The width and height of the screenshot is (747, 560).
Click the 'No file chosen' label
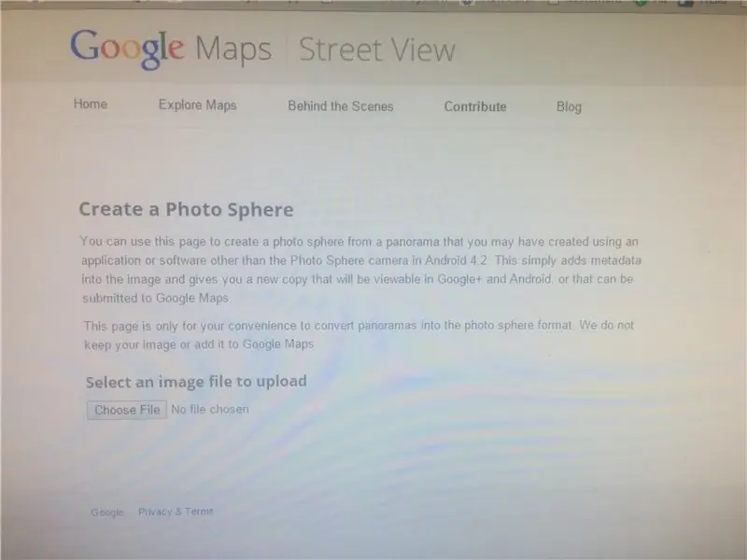coord(210,410)
